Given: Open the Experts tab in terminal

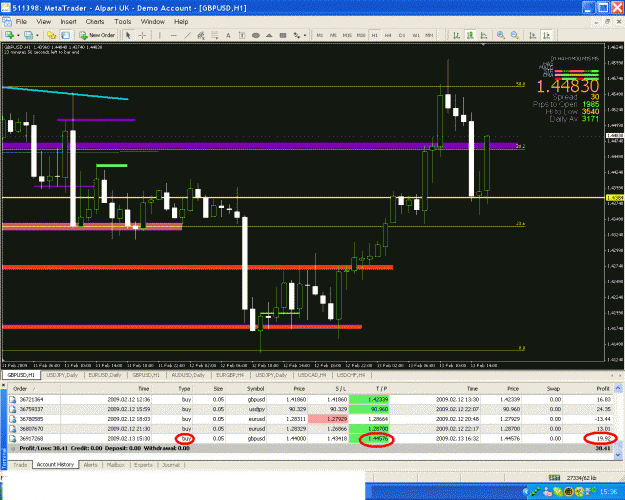Looking at the screenshot, I should tap(143, 465).
